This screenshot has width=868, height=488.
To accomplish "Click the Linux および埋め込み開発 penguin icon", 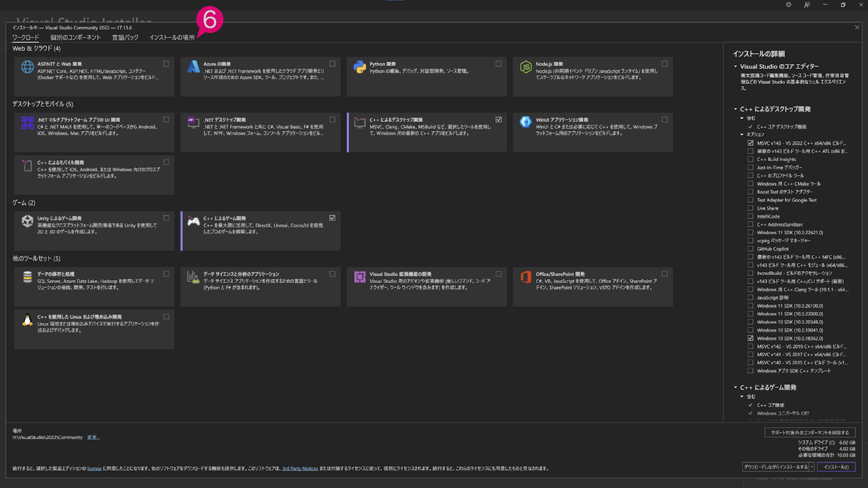I will [x=27, y=320].
